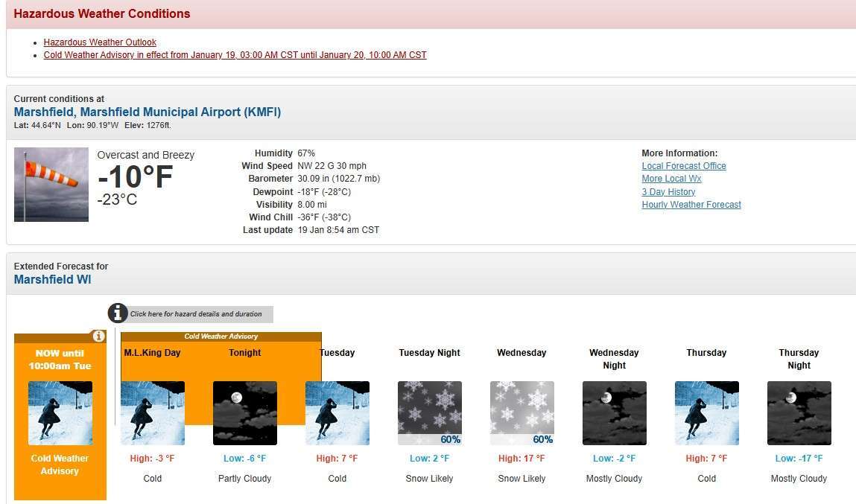
Task: Open the Hourly Weather Forecast link
Action: pyautogui.click(x=691, y=205)
